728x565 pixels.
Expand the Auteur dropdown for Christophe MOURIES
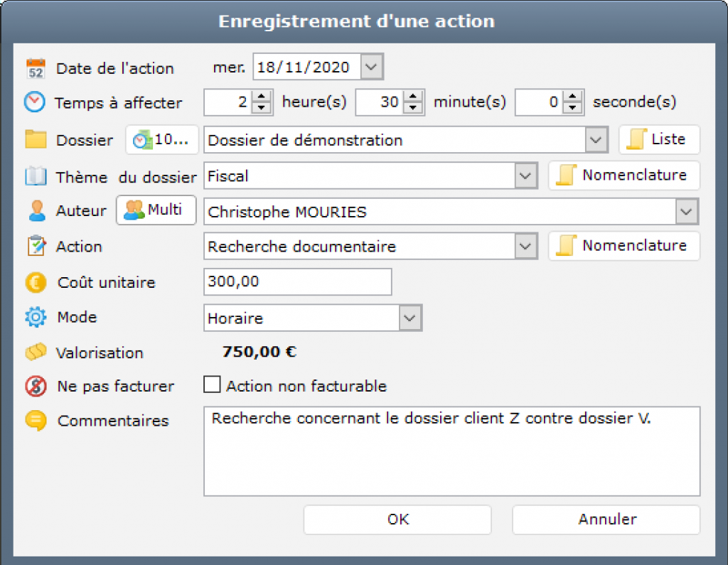click(687, 211)
